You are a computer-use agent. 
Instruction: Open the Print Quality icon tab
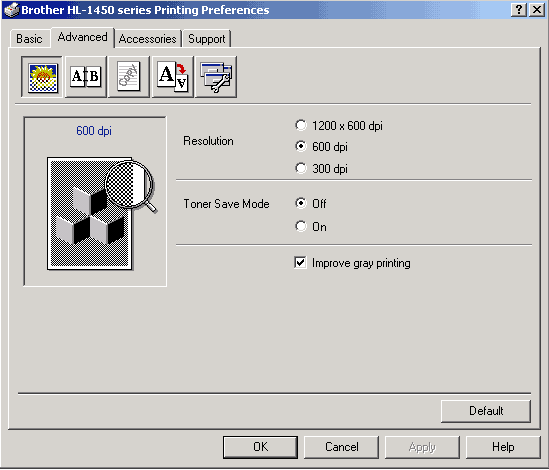[x=42, y=77]
